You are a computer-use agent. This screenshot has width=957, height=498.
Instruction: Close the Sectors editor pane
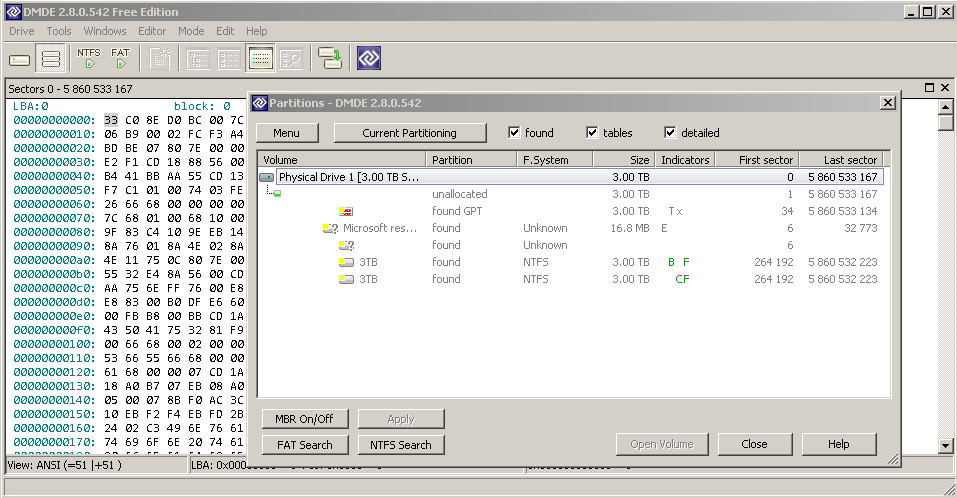(945, 88)
